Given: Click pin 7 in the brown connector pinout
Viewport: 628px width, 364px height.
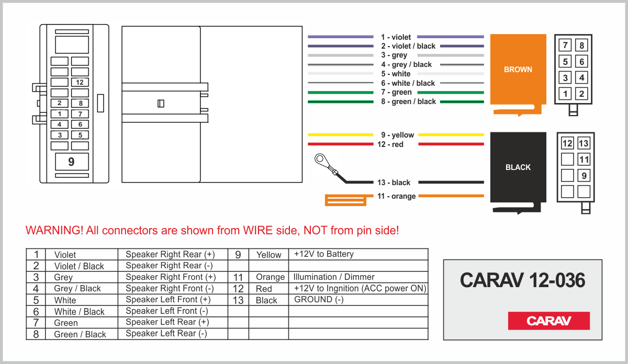Looking at the screenshot, I should coord(565,45).
